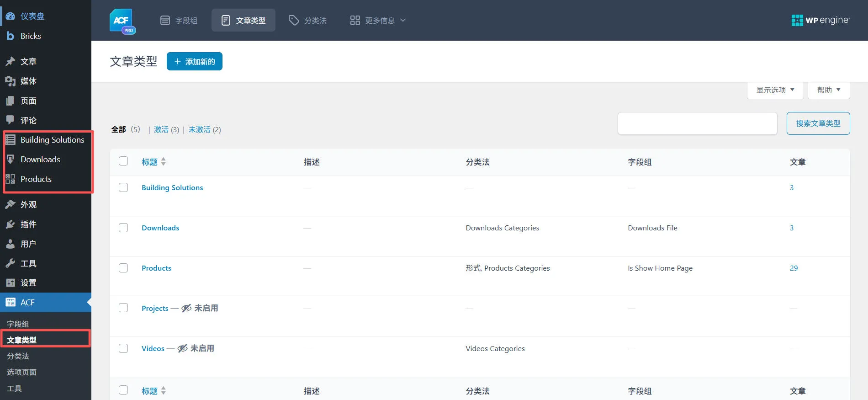868x400 pixels.
Task: Click the 仪表盘 dashboard icon
Action: coord(11,16)
